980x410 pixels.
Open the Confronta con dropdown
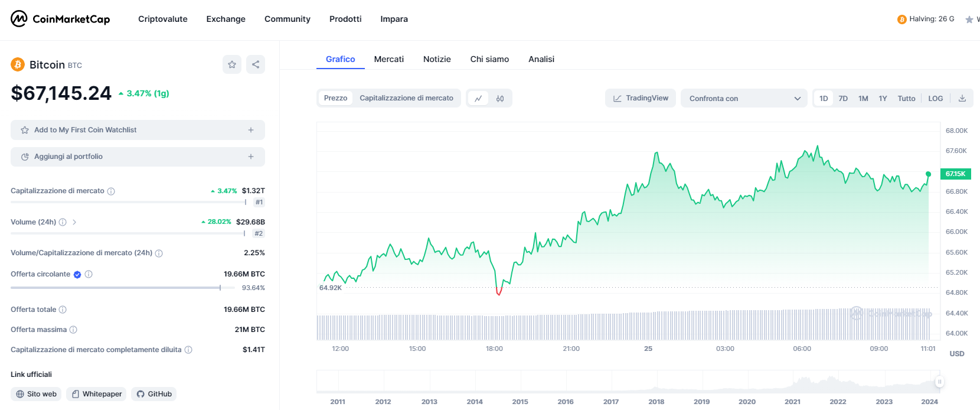tap(744, 99)
